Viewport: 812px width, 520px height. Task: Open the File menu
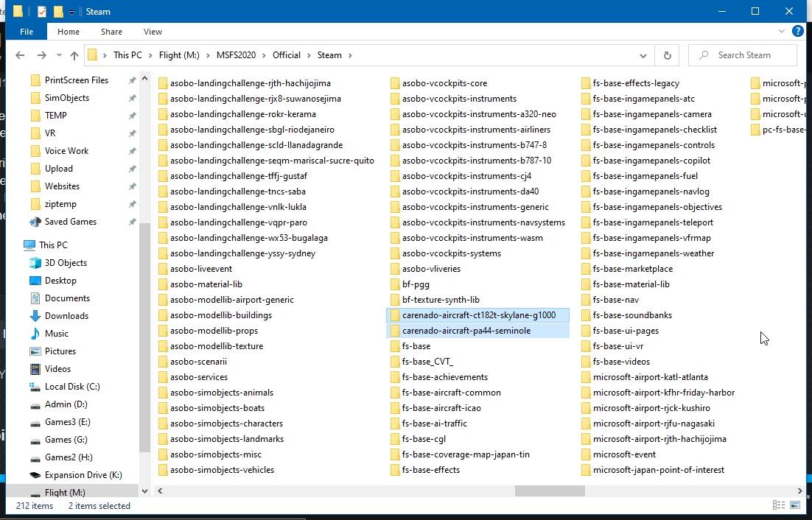[x=27, y=32]
